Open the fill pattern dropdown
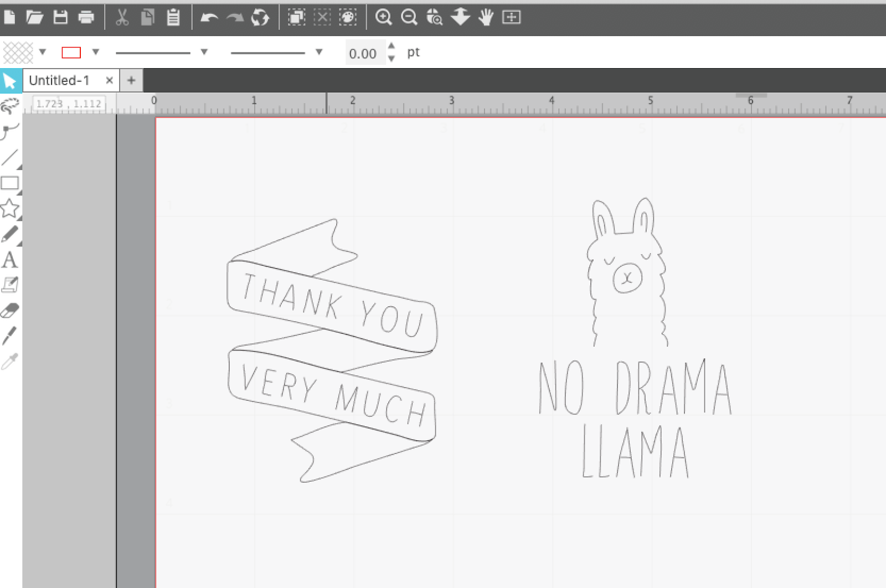 pyautogui.click(x=43, y=51)
